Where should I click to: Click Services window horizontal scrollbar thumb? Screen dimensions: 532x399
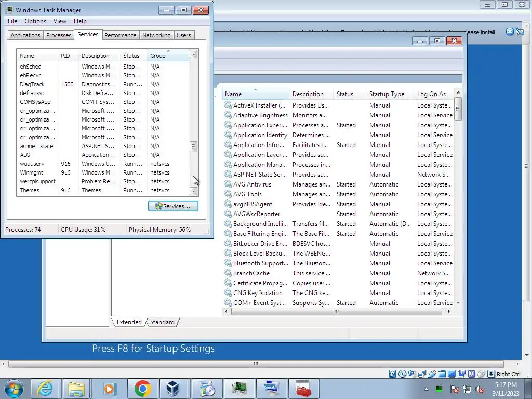336,312
